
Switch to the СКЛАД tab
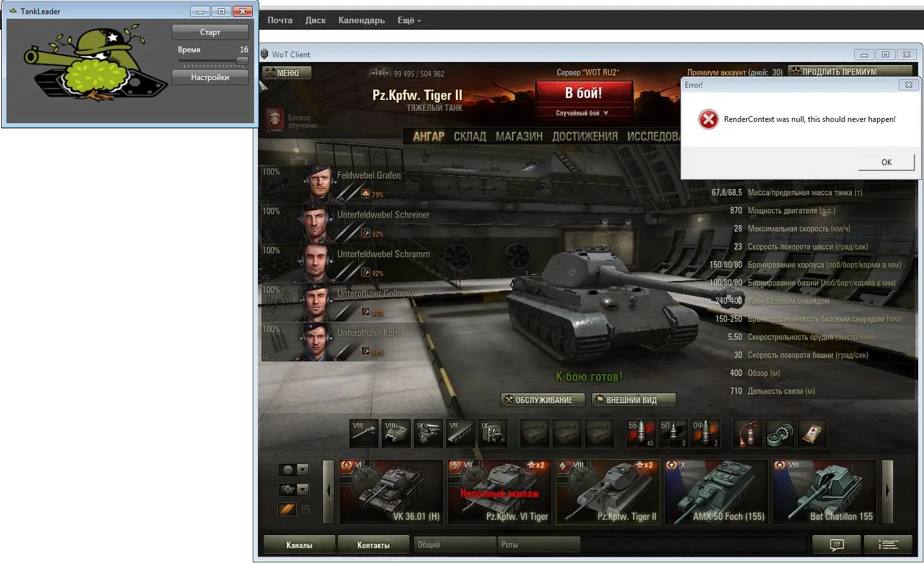click(470, 136)
